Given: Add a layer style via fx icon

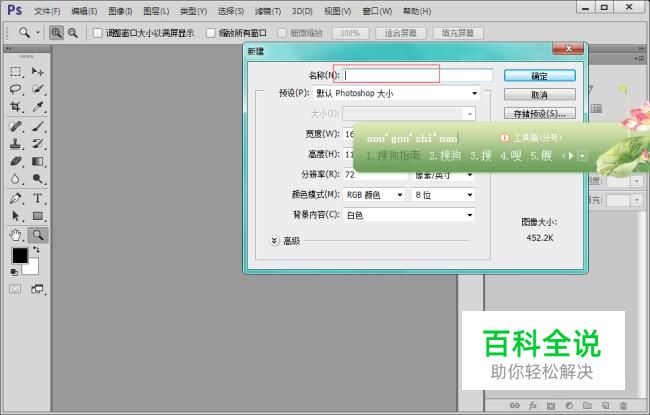Looking at the screenshot, I should 533,405.
